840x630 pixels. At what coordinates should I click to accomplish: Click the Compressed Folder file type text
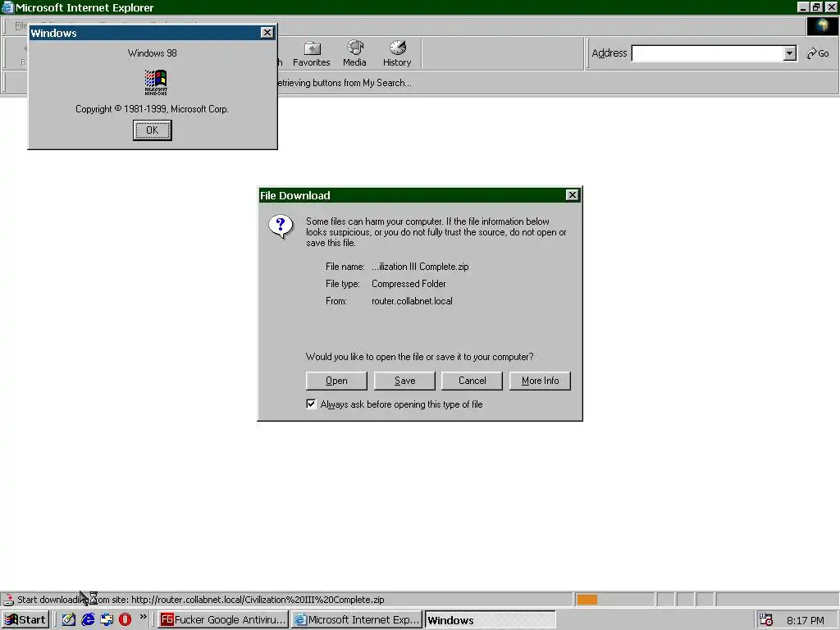(409, 284)
